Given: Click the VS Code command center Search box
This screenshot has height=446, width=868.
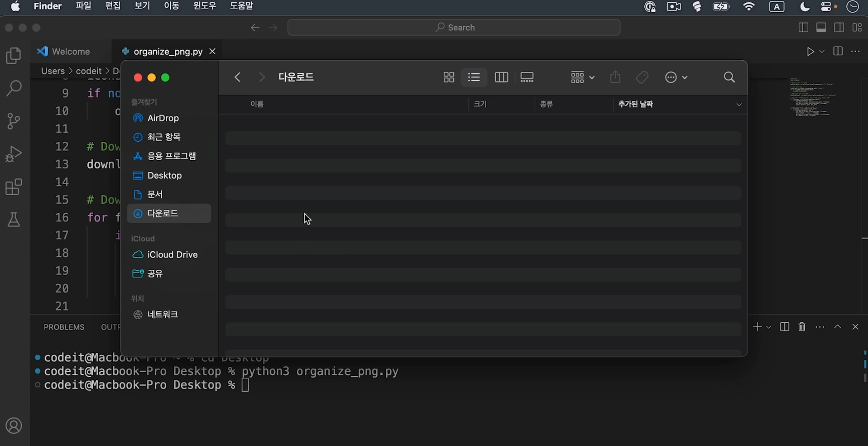Looking at the screenshot, I should [x=454, y=28].
